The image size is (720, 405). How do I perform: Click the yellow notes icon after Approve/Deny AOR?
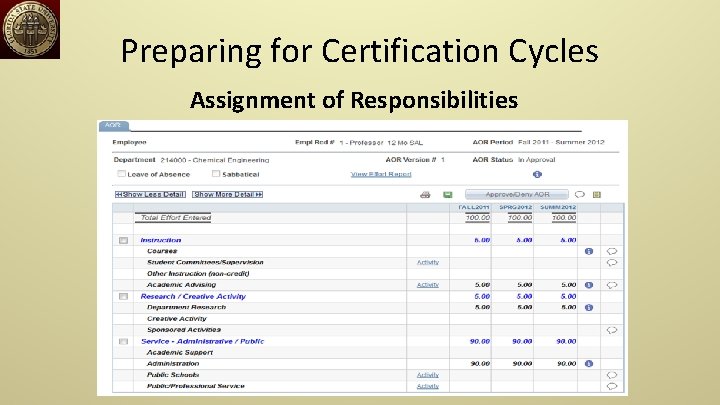(x=596, y=195)
